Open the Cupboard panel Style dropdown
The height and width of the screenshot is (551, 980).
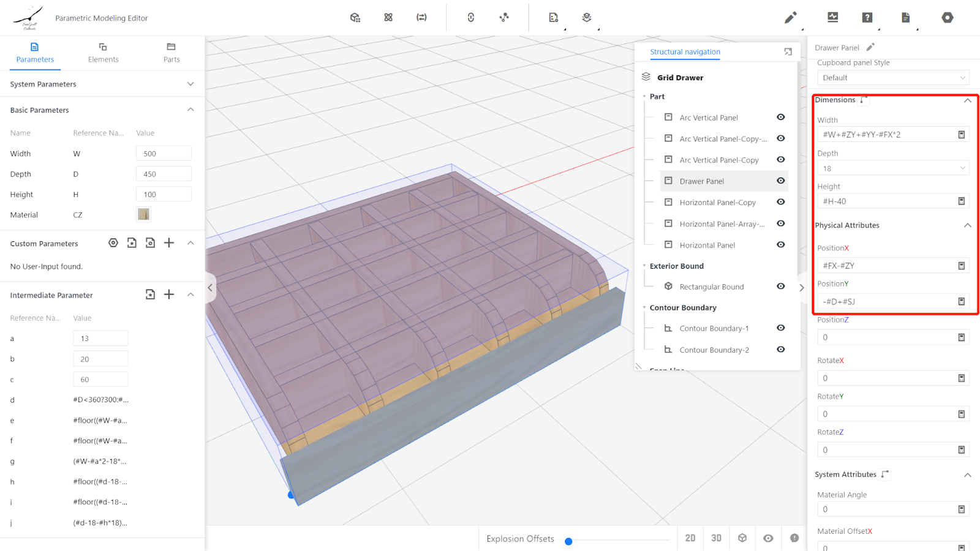click(x=892, y=78)
